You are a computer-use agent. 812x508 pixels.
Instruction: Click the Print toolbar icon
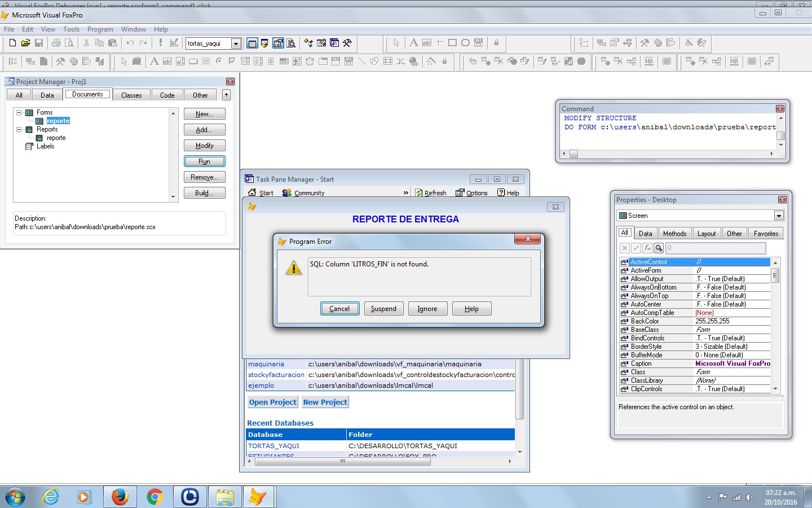coord(56,43)
